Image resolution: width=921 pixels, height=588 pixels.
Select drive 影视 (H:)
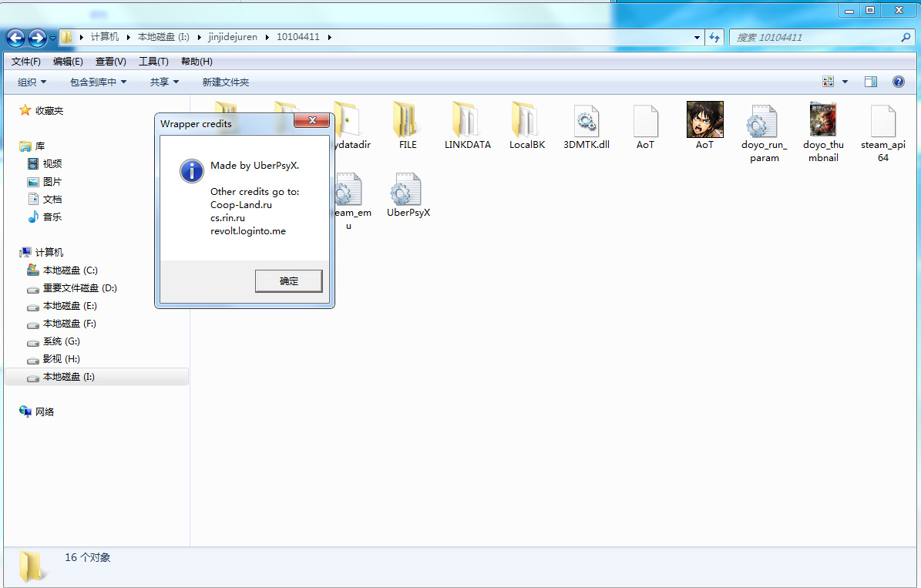tap(54, 359)
